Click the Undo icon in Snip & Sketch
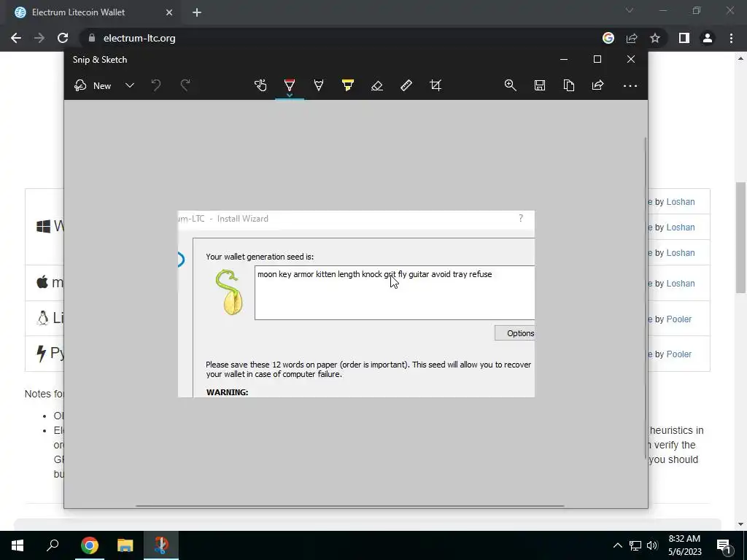Viewport: 747px width, 560px height. tap(156, 86)
